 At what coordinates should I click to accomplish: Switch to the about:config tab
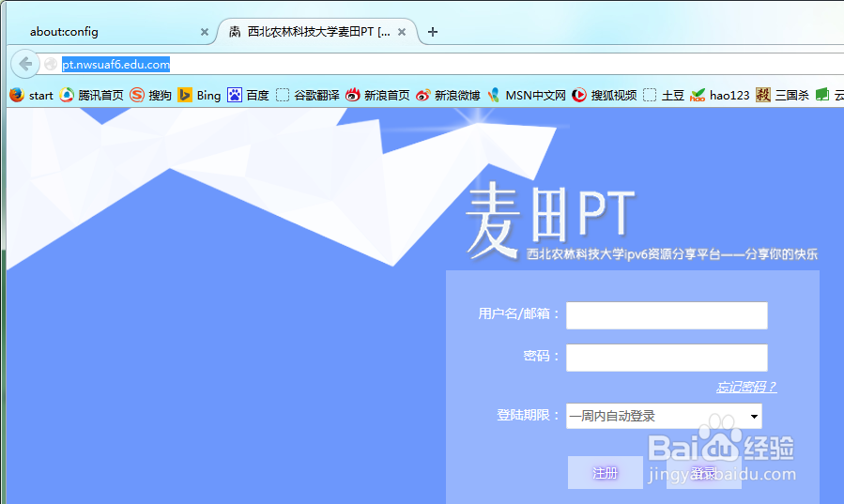click(x=111, y=32)
